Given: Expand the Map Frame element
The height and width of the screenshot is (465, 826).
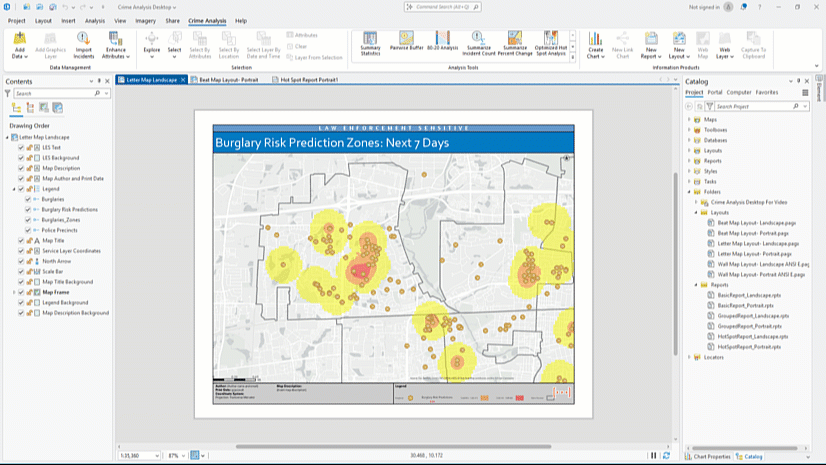Looking at the screenshot, I should pos(14,292).
